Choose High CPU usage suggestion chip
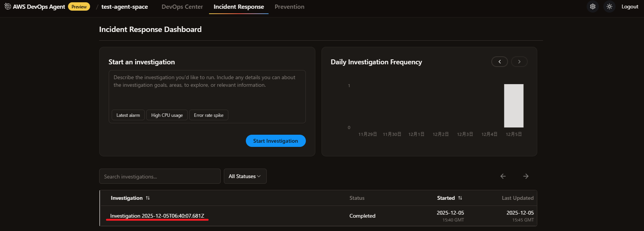 tap(167, 115)
